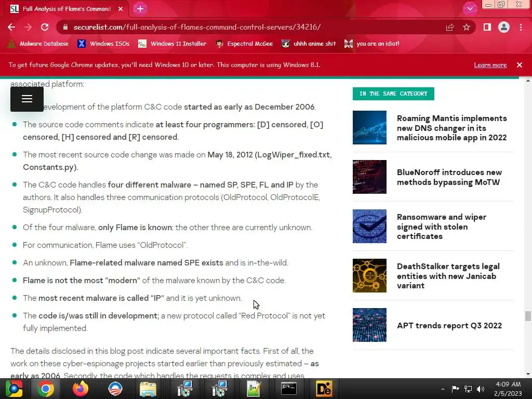Click the page scrollbar thumb
The image size is (532, 399).
[x=528, y=316]
